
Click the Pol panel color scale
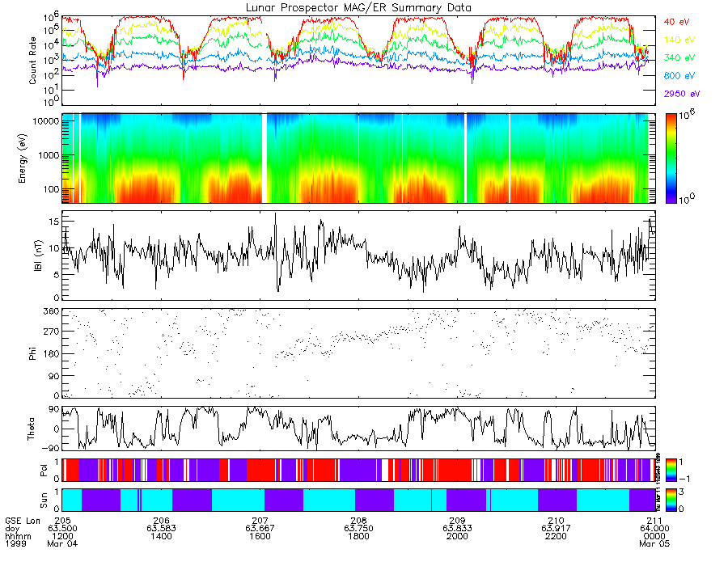click(671, 470)
